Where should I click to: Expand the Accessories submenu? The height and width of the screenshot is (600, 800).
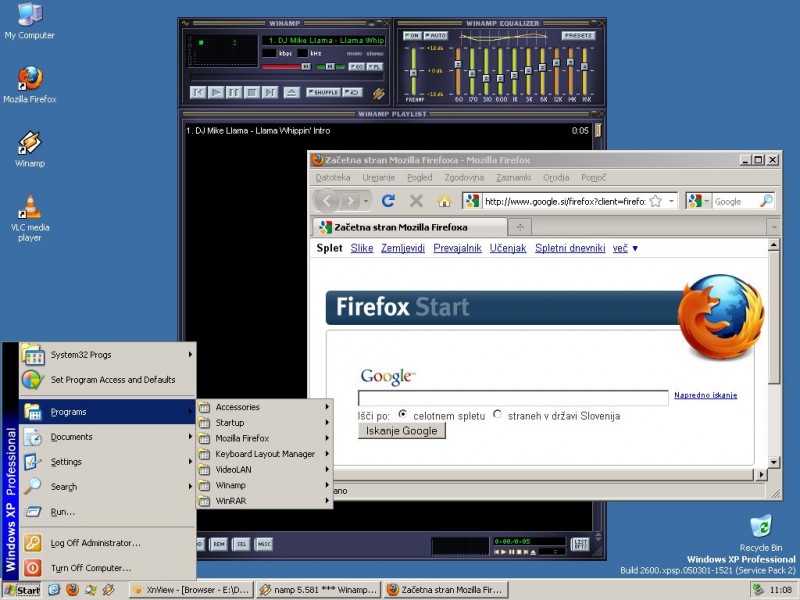[x=264, y=407]
